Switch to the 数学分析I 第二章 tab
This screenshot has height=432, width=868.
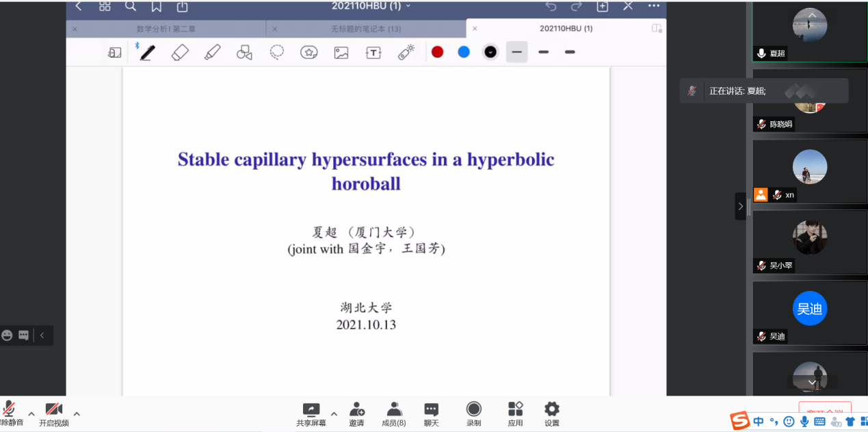166,29
